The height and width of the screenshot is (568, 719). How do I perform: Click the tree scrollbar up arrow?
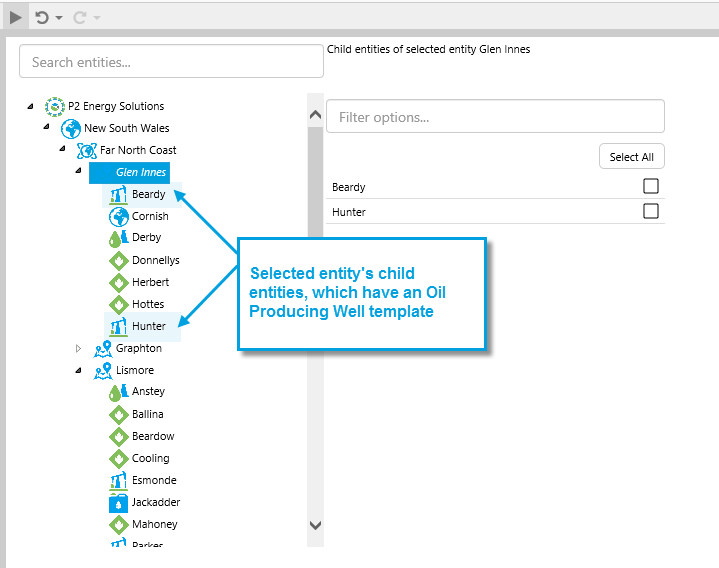point(315,115)
